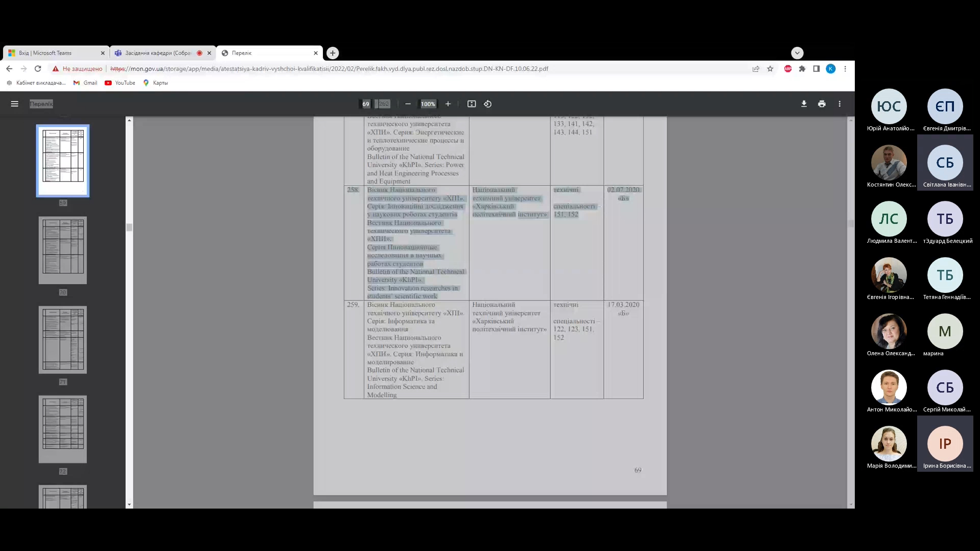
Task: Rotate the PDF counterclockwise
Action: point(488,104)
